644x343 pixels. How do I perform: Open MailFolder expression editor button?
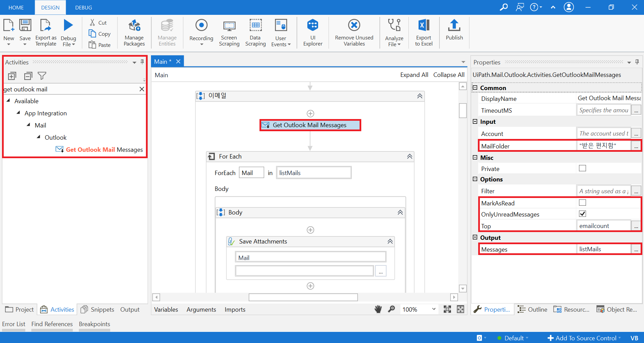[x=636, y=146]
